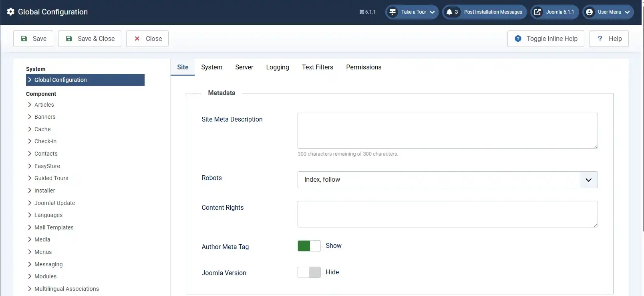Select Global Configuration in the sidebar
Image resolution: width=644 pixels, height=296 pixels.
85,80
